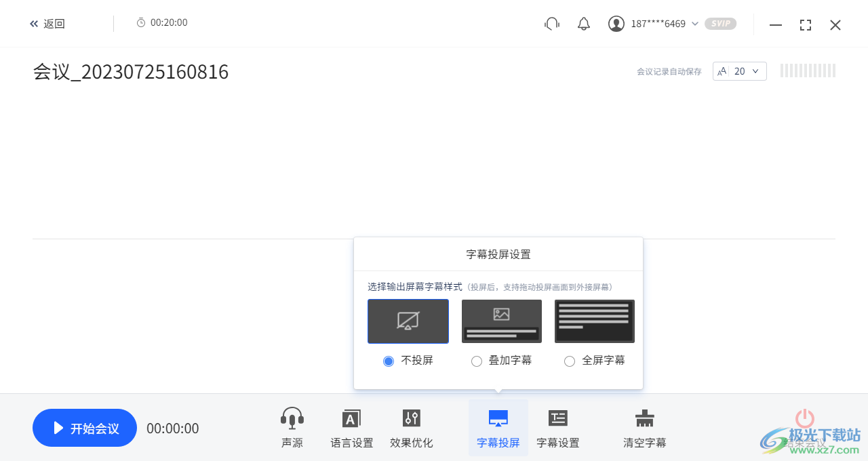Click the 返回 back chevron

[33, 23]
